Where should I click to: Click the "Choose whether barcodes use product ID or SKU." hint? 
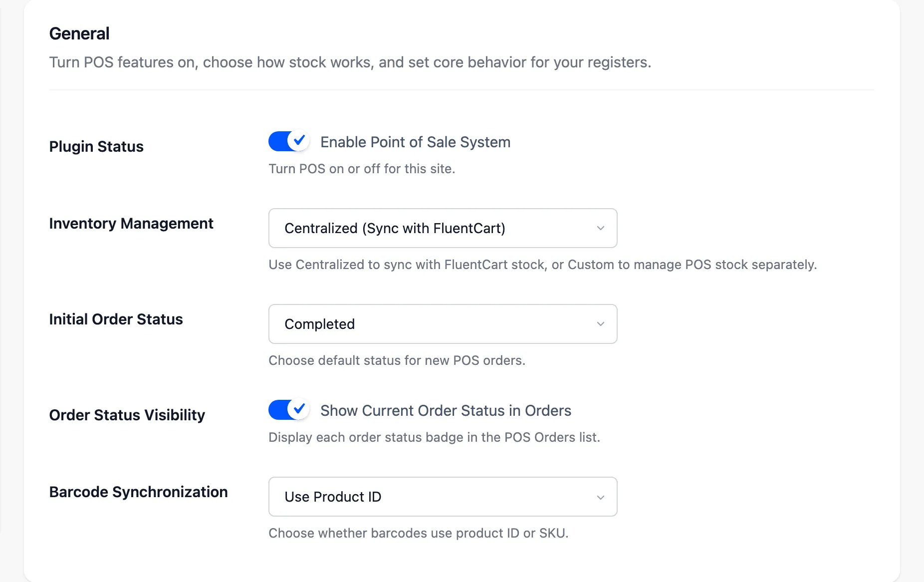[x=418, y=533]
